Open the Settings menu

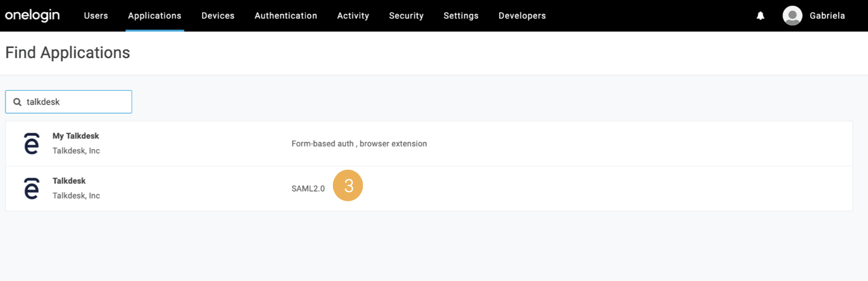pos(461,16)
